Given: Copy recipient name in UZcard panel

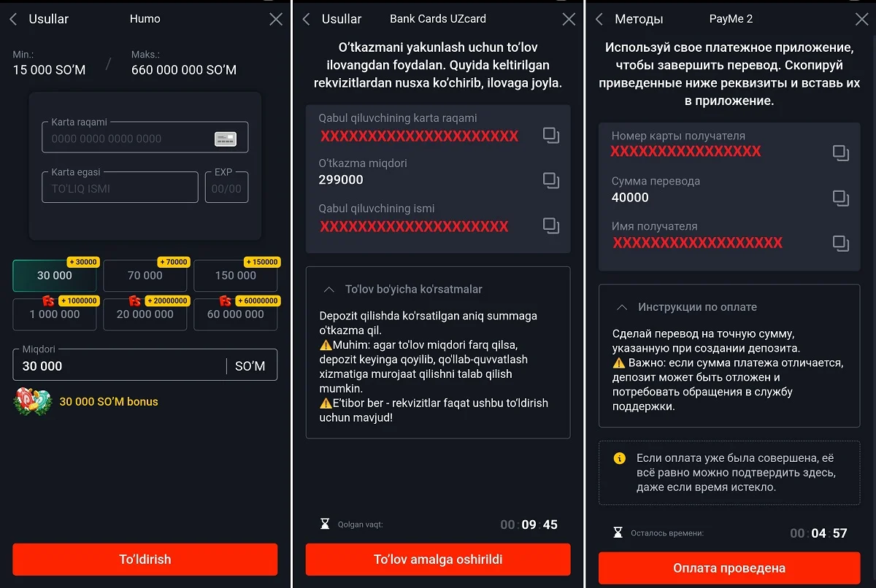Looking at the screenshot, I should click(550, 225).
